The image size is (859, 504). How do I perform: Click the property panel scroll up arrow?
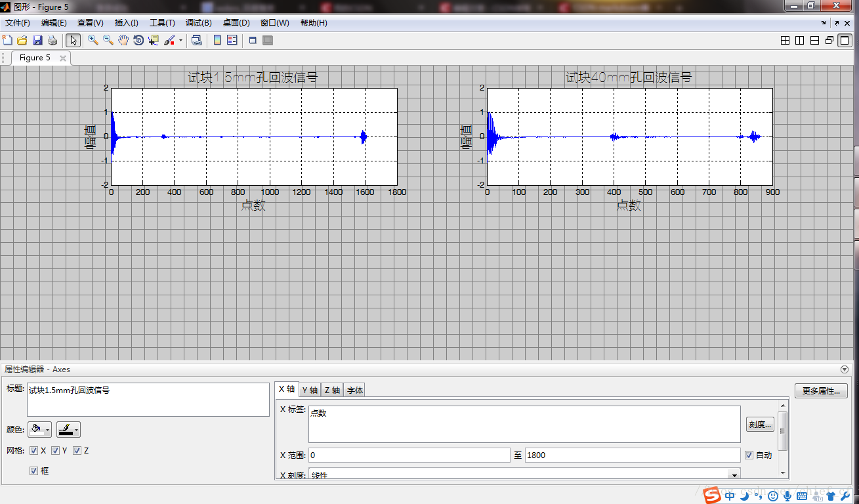pyautogui.click(x=782, y=406)
